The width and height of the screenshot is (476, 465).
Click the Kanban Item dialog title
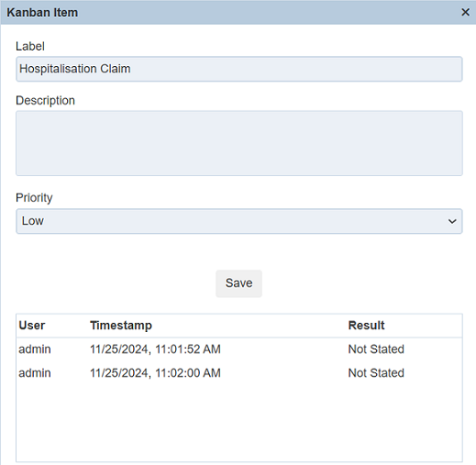[42, 13]
